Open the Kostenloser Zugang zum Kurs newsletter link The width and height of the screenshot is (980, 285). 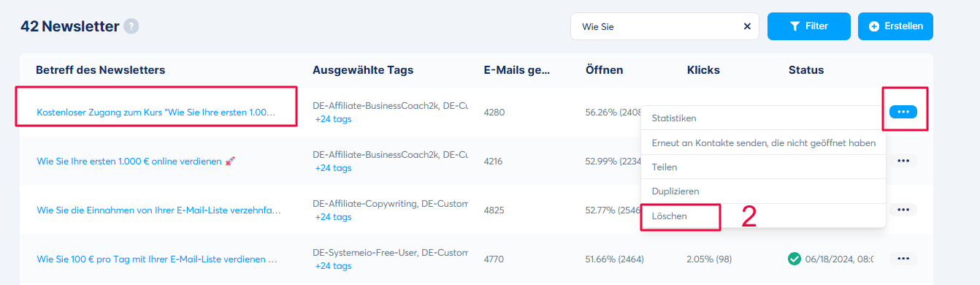156,113
